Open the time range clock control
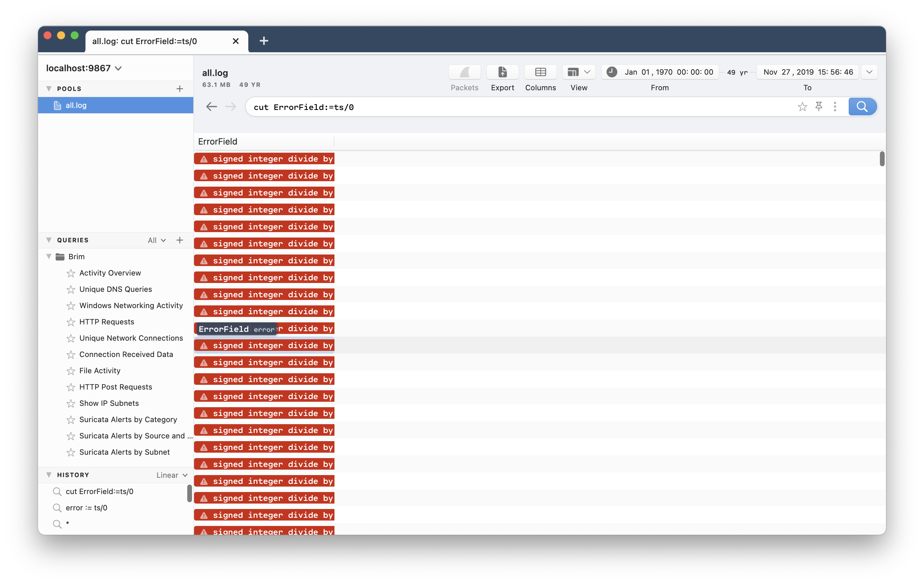The width and height of the screenshot is (924, 585). point(612,72)
